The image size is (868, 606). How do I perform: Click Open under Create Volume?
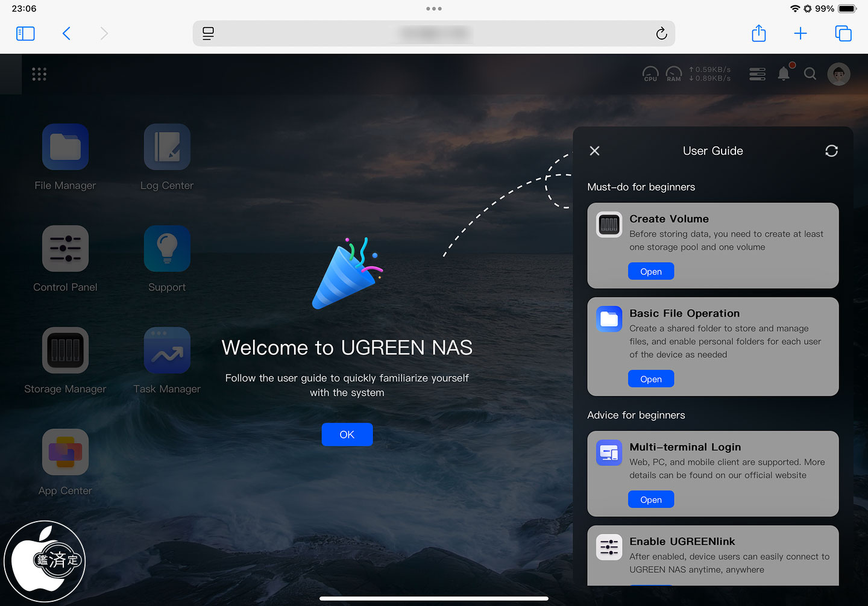[x=650, y=272]
